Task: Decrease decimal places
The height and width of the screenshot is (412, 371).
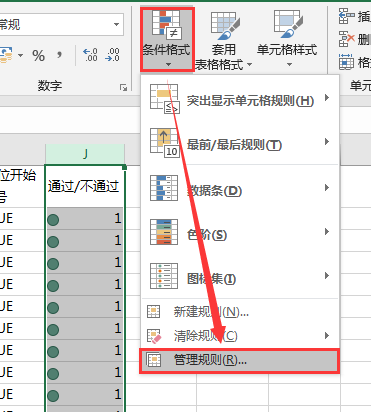Action: pos(112,55)
